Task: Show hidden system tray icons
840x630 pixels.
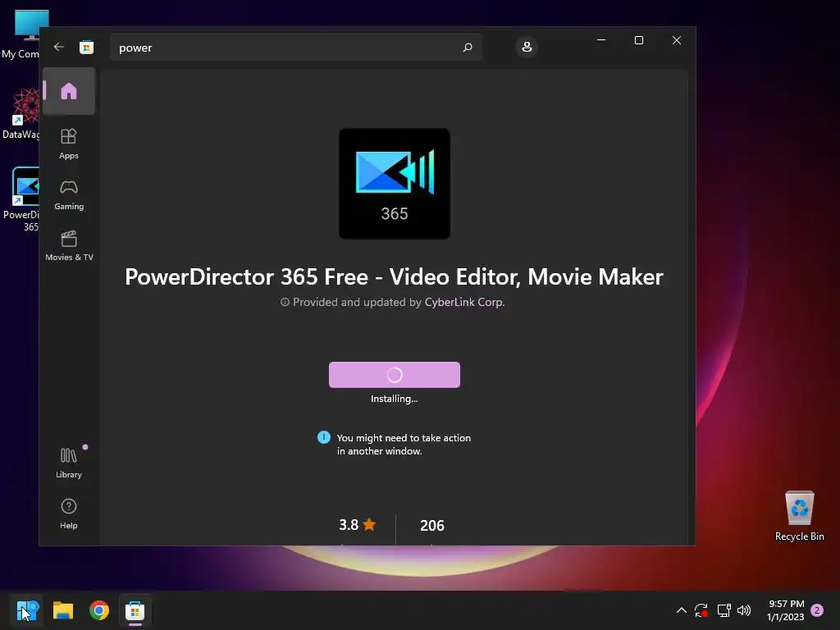Action: [x=682, y=610]
